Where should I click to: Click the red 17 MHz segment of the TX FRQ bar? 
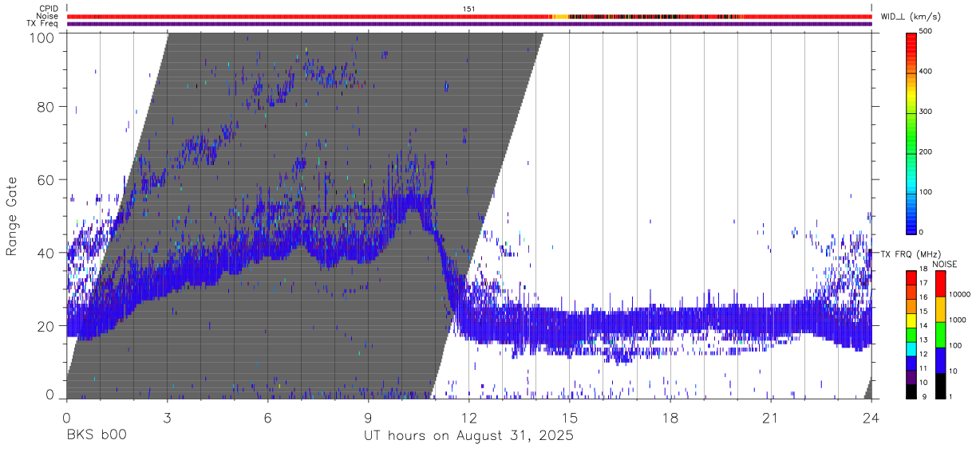911,278
